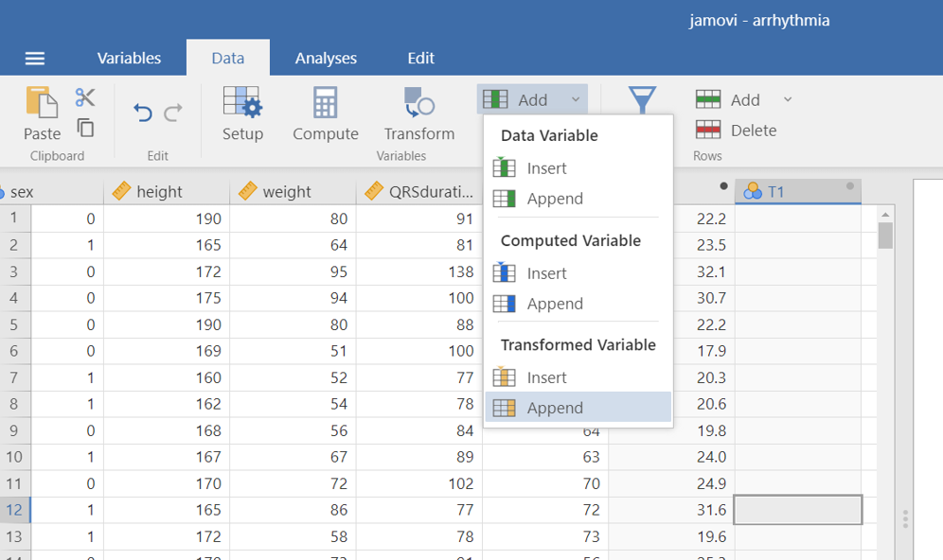943x560 pixels.
Task: Click the Cut scissors icon
Action: click(x=85, y=97)
